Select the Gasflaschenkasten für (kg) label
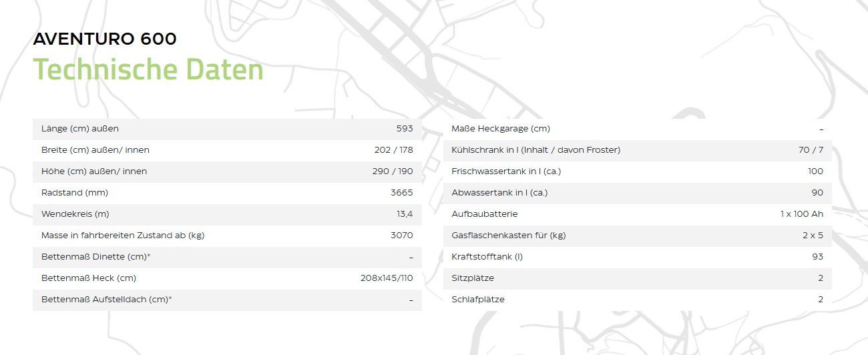This screenshot has width=868, height=355. (x=509, y=236)
